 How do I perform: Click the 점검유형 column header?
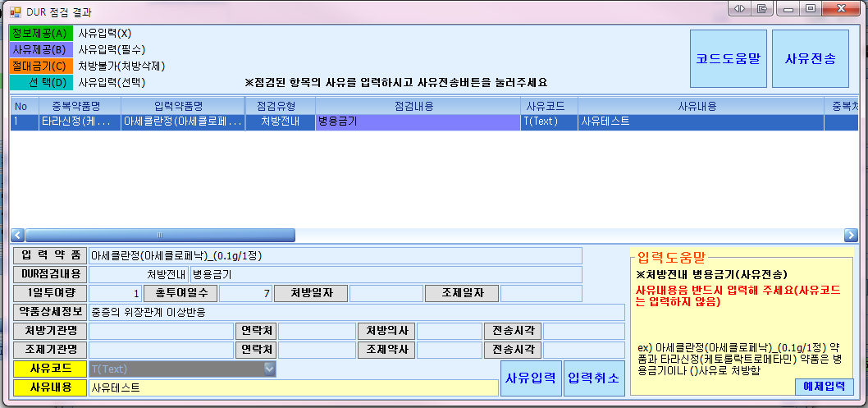pyautogui.click(x=280, y=106)
